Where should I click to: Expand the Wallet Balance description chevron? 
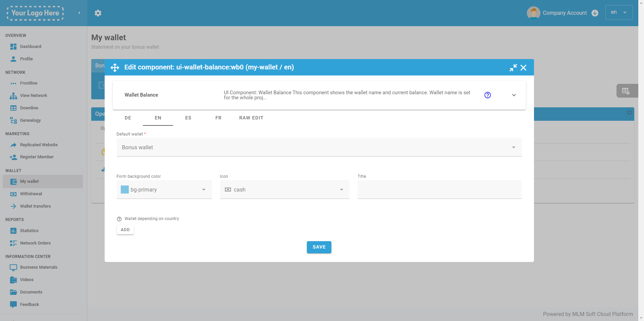pos(514,95)
